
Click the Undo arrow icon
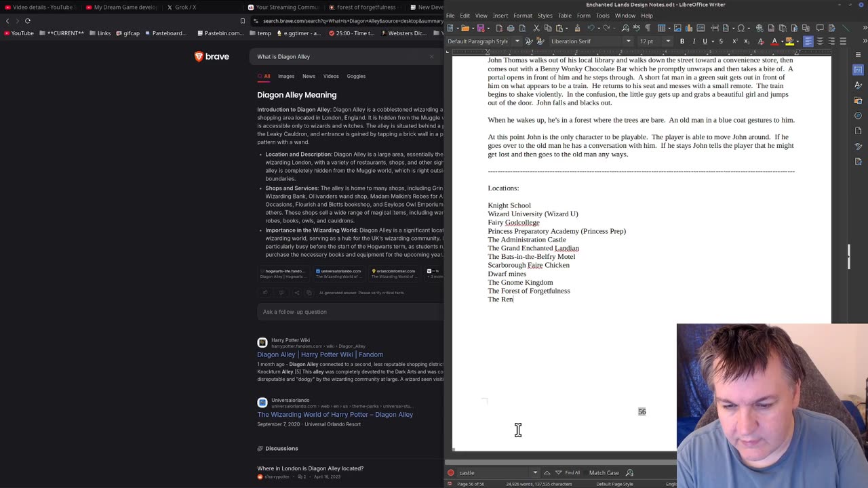591,28
